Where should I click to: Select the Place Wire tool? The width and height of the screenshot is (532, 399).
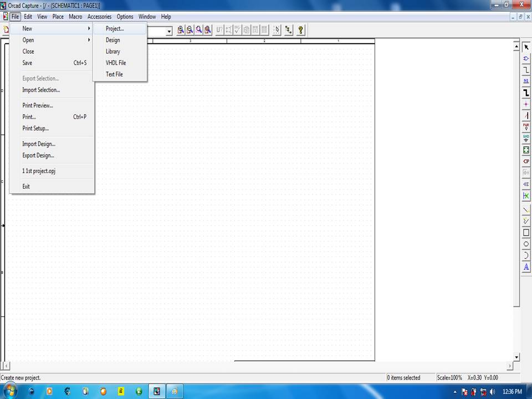[x=526, y=70]
